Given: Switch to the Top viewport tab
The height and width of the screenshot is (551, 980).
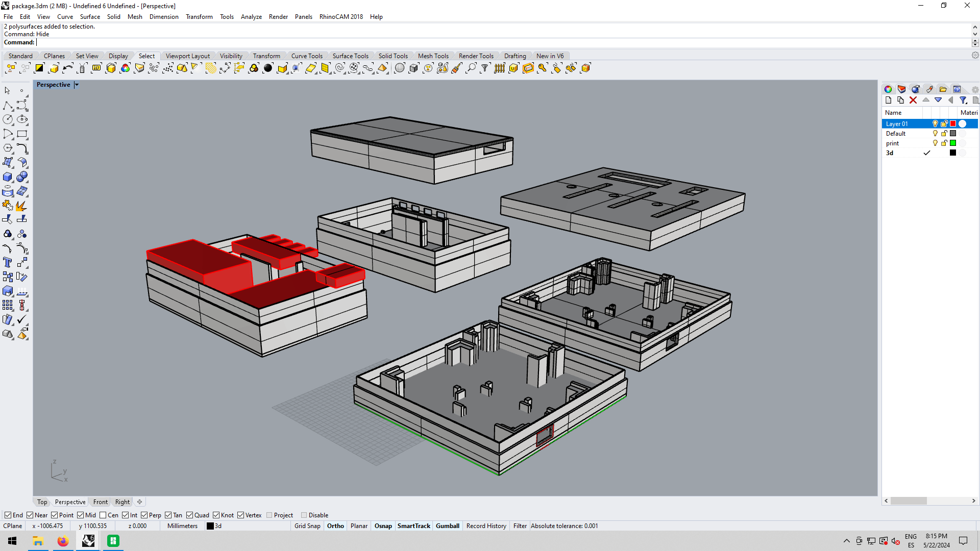Looking at the screenshot, I should (42, 502).
